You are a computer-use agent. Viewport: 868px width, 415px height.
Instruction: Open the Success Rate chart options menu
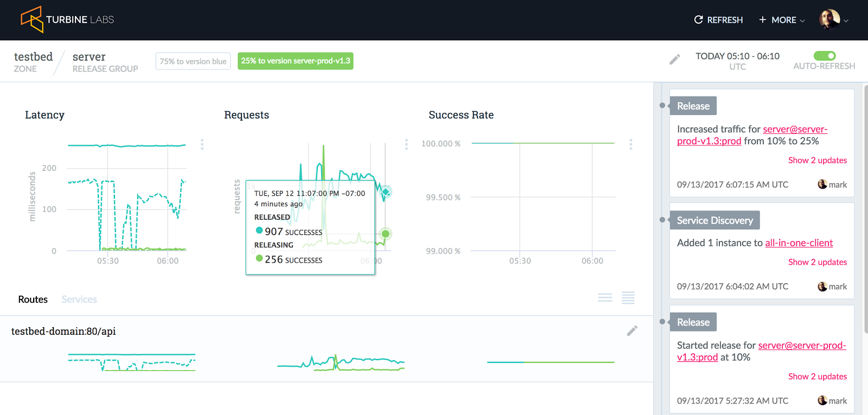[631, 144]
